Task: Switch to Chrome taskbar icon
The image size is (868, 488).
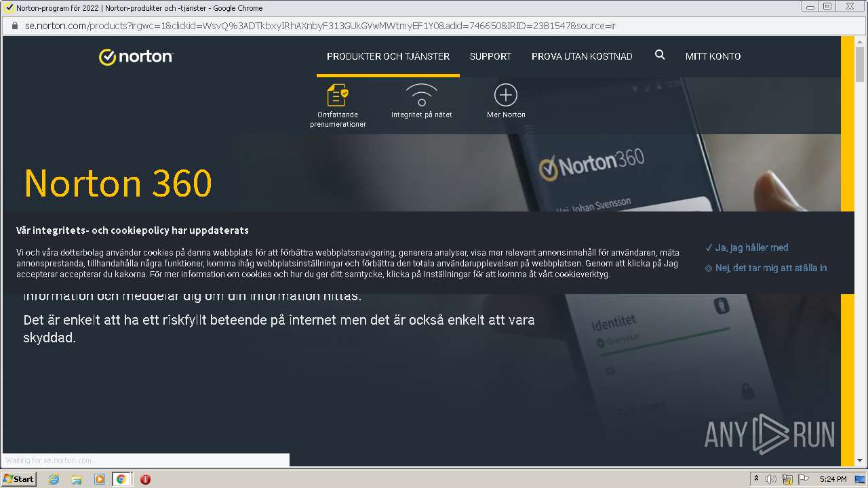Action: pos(121,479)
